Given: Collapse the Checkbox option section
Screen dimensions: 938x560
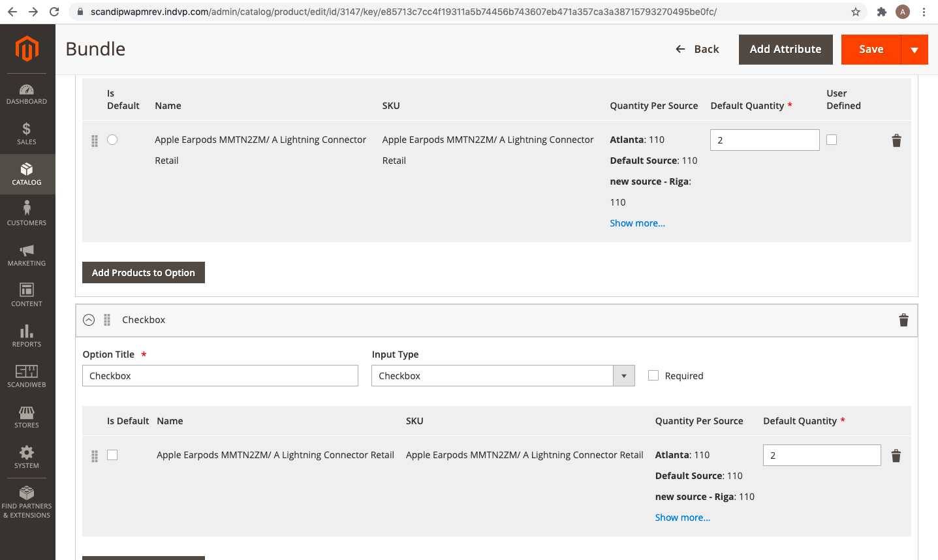Looking at the screenshot, I should [x=89, y=320].
